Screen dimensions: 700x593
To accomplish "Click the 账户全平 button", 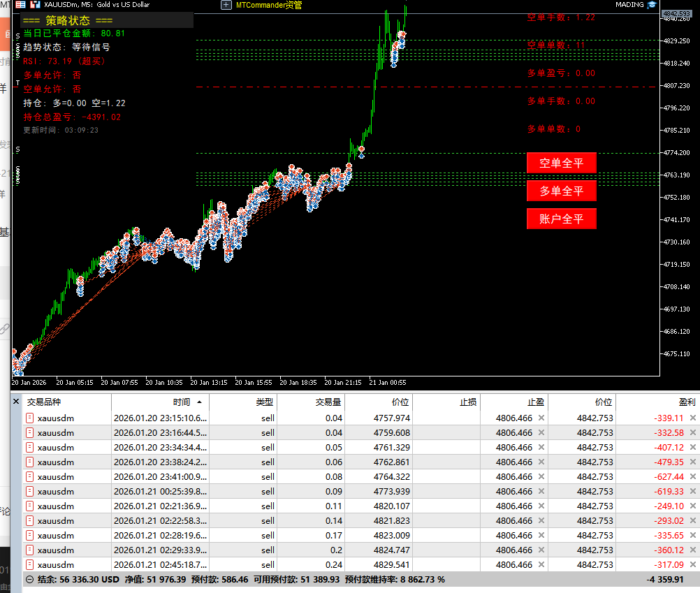I will [561, 219].
